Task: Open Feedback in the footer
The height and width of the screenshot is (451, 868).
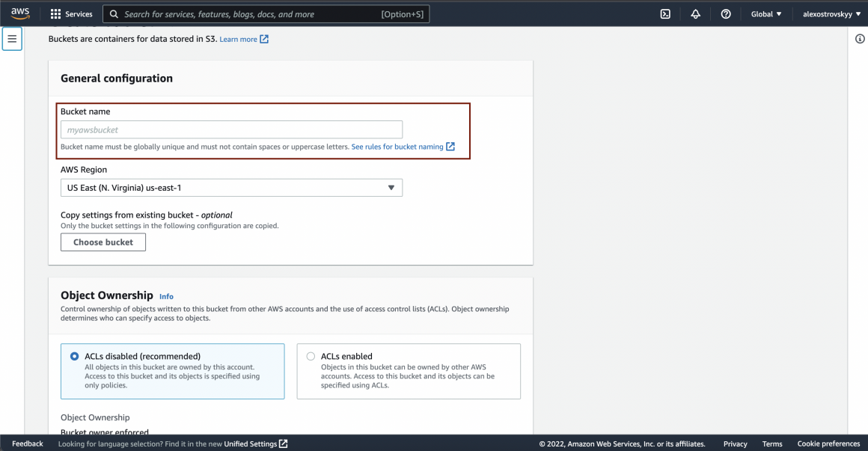Action: pyautogui.click(x=28, y=444)
